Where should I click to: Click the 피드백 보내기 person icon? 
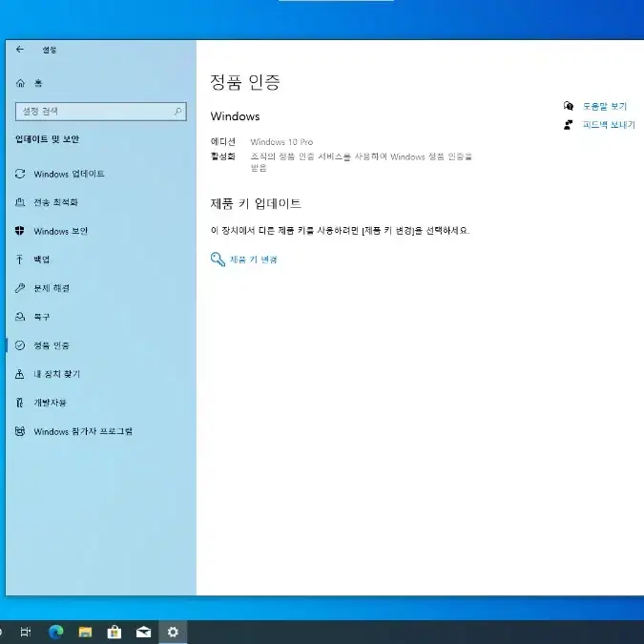click(569, 124)
